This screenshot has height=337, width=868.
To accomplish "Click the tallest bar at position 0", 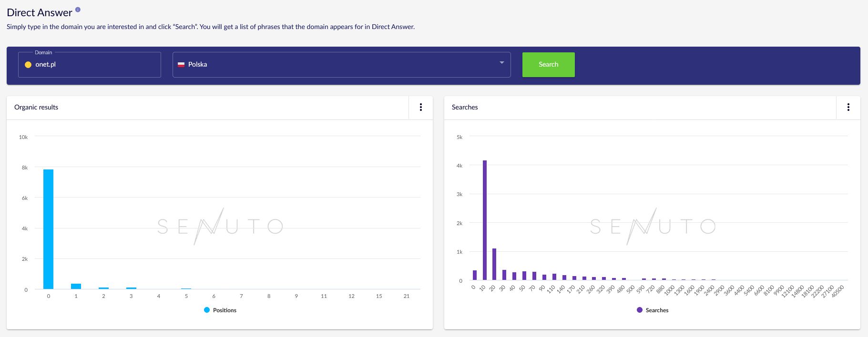I will point(48,229).
